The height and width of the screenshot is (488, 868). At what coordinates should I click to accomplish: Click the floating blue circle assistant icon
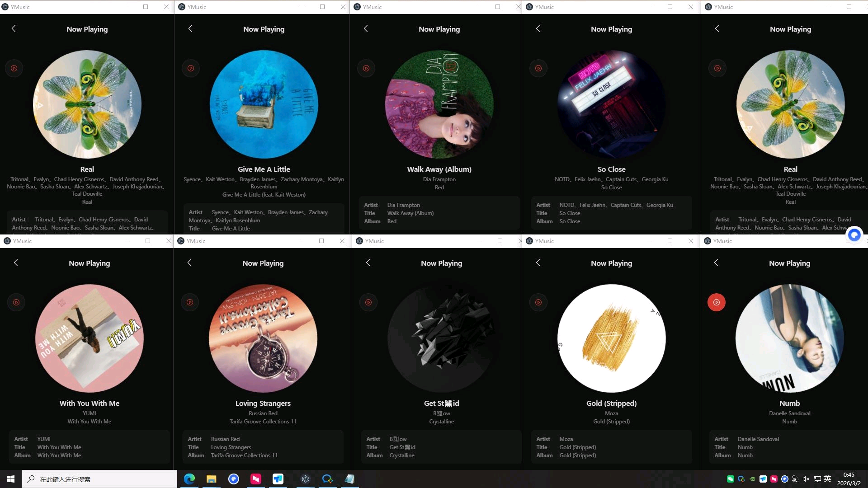click(x=854, y=235)
